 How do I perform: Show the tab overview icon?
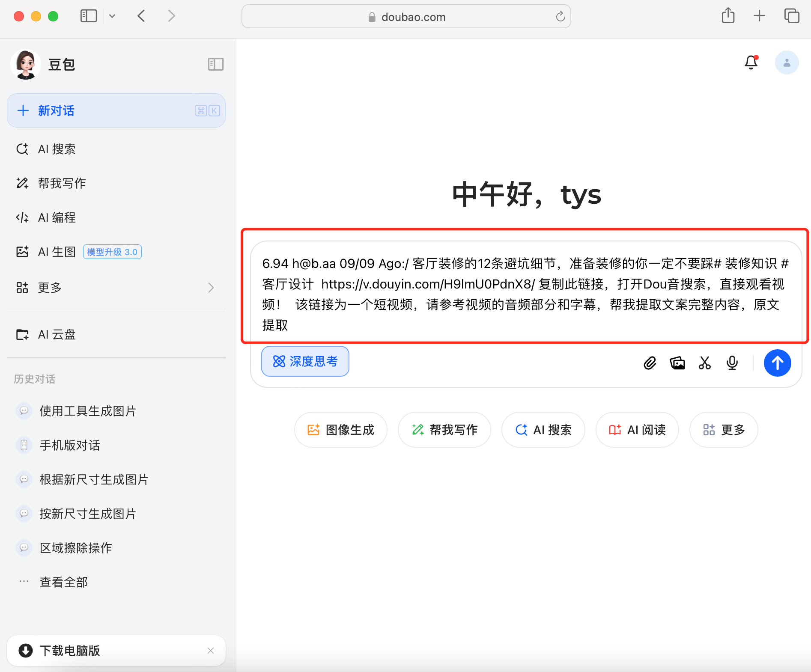[x=791, y=16]
